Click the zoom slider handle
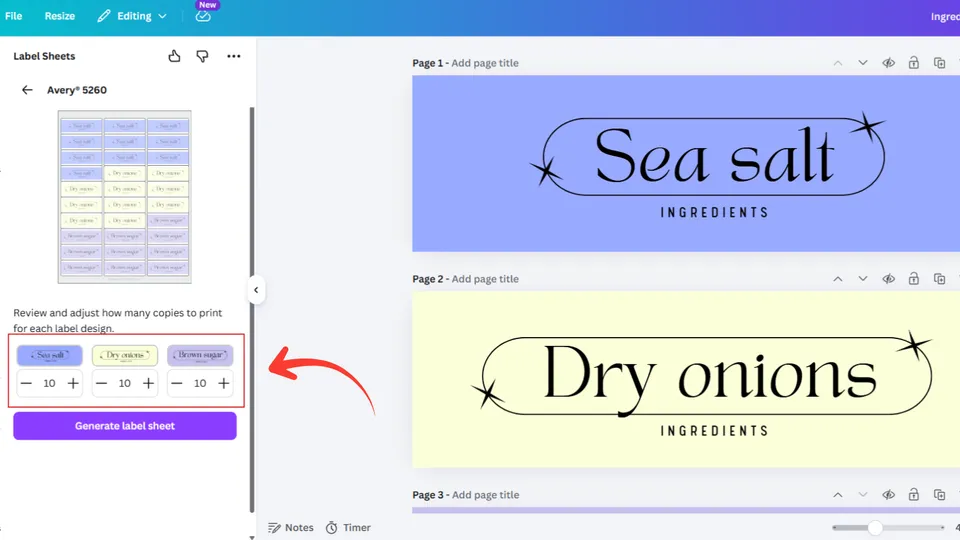 (x=875, y=527)
